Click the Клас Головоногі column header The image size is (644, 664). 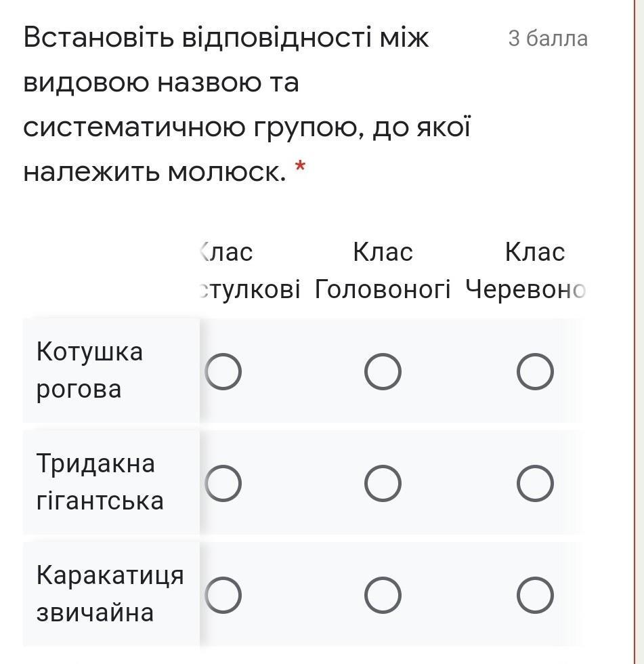pos(383,270)
